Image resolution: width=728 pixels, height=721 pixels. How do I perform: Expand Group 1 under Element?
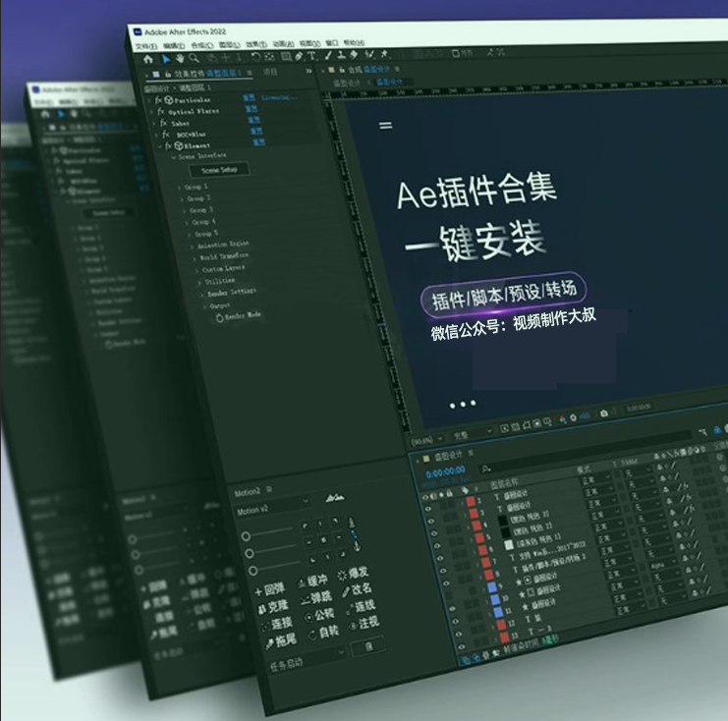pos(179,188)
